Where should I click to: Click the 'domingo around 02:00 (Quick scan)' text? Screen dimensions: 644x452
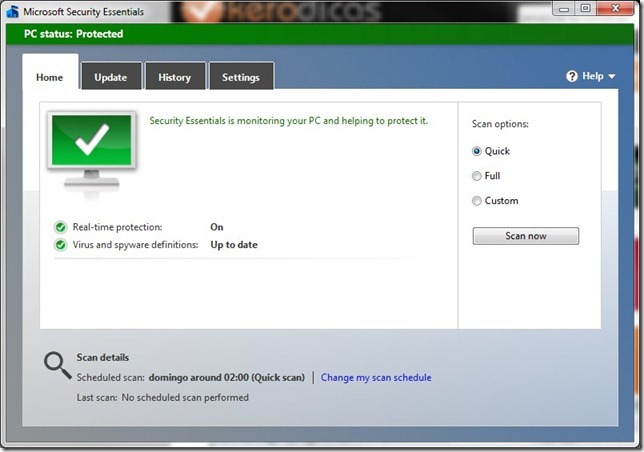coord(227,378)
